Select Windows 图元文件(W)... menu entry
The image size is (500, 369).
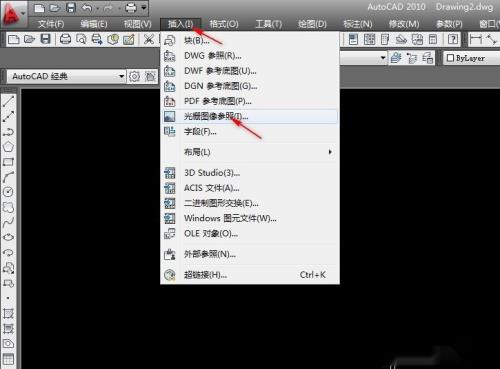[x=250, y=218]
